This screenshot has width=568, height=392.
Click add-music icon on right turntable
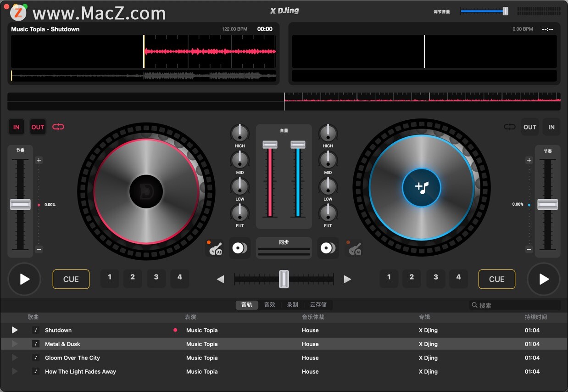[x=421, y=187]
